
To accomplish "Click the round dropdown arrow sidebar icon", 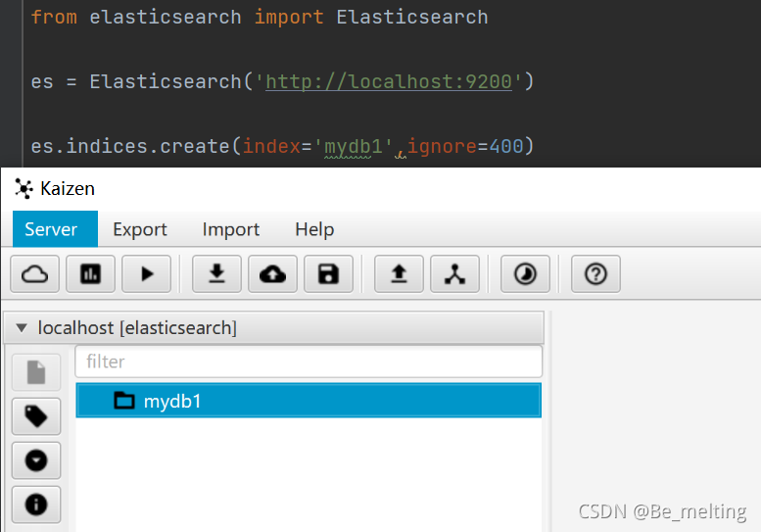I will pyautogui.click(x=36, y=460).
